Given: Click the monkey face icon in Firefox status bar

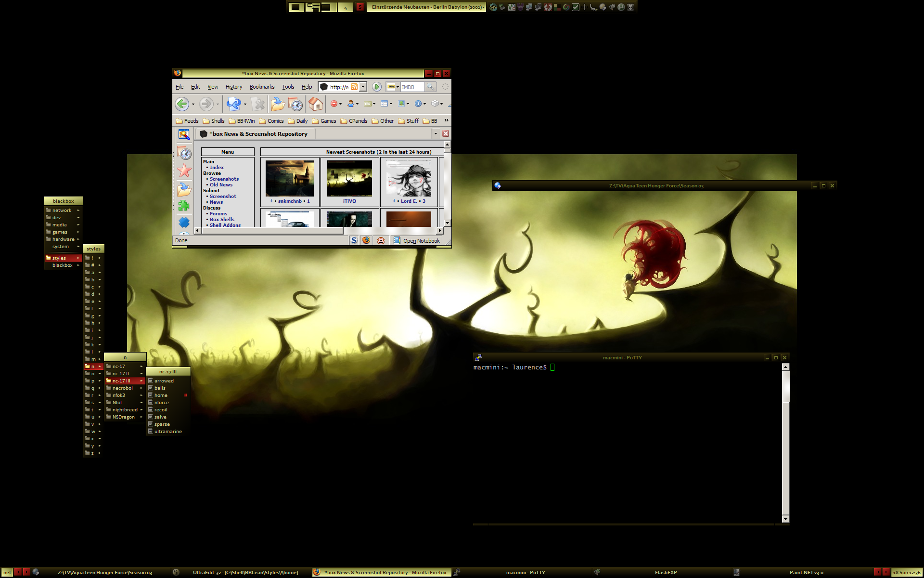Looking at the screenshot, I should (x=381, y=240).
